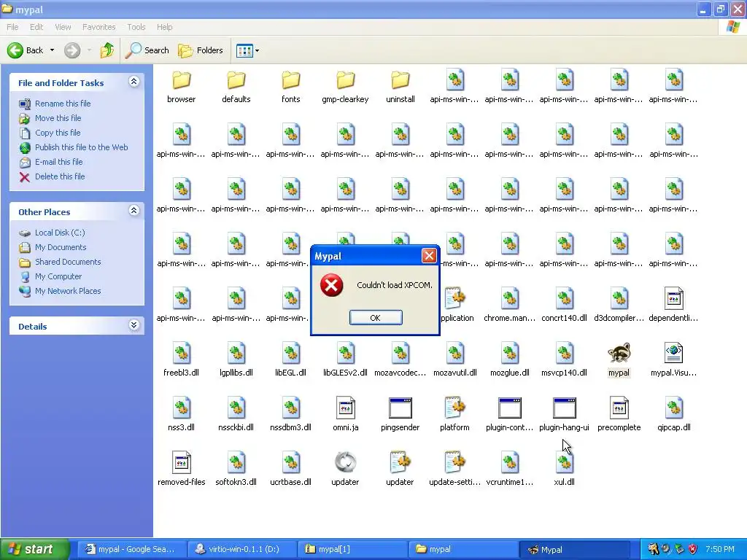Screen dimensions: 747x560
Task: Open Local Disk (C:) link
Action: click(60, 233)
